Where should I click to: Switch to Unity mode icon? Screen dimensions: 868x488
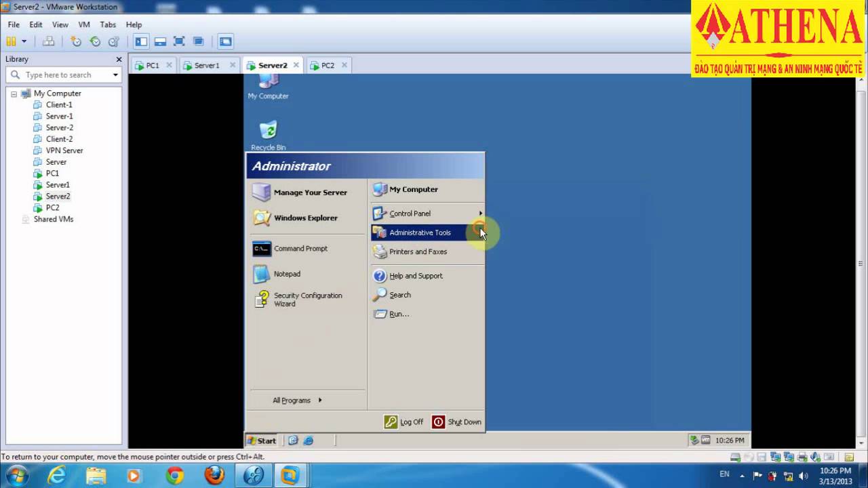click(x=198, y=41)
